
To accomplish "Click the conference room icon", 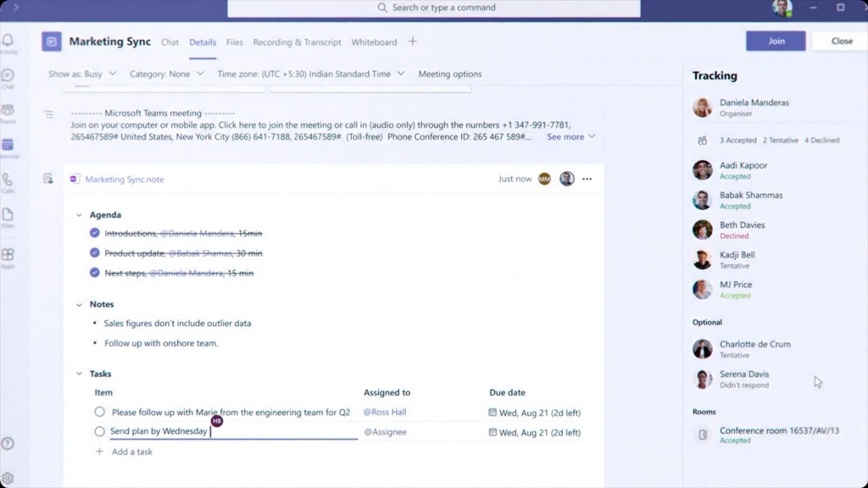I will 703,435.
